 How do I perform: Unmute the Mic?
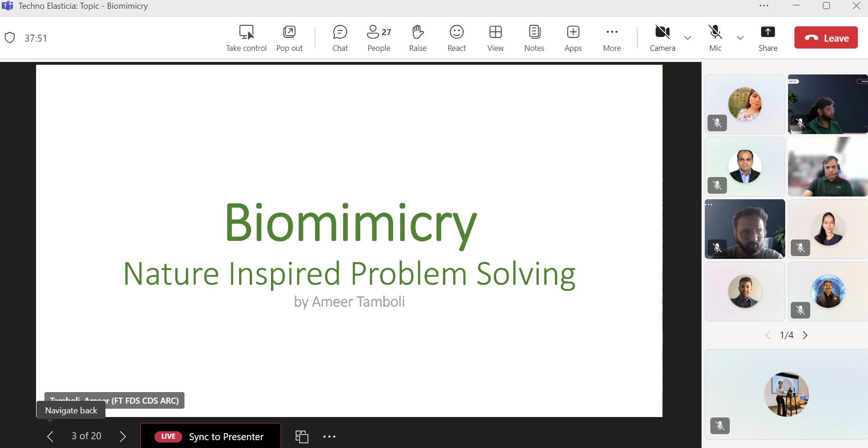point(715,38)
